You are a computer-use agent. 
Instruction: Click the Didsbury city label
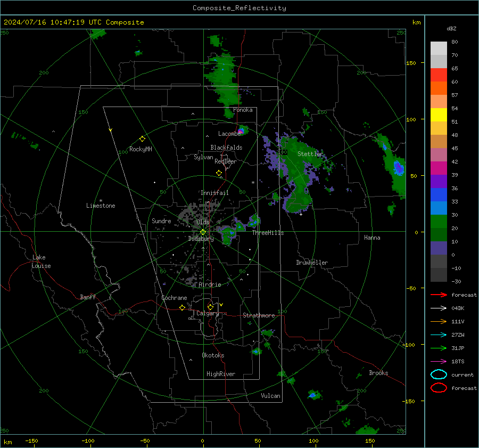[201, 239]
